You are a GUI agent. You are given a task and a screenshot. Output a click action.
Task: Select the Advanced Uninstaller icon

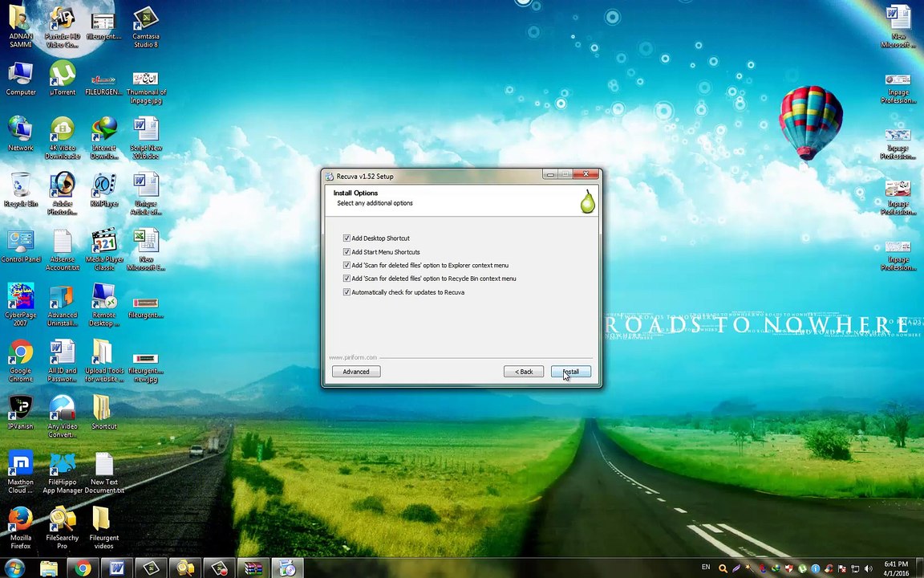[63, 304]
